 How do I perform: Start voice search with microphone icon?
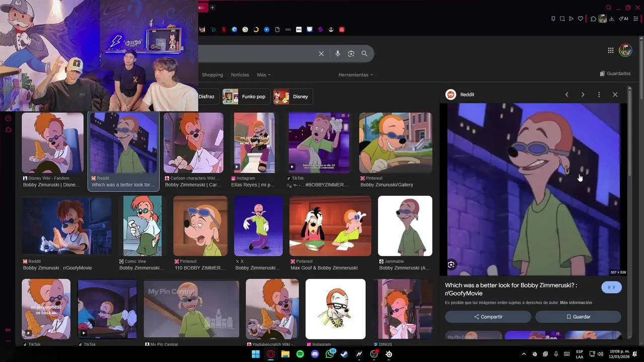(x=338, y=53)
